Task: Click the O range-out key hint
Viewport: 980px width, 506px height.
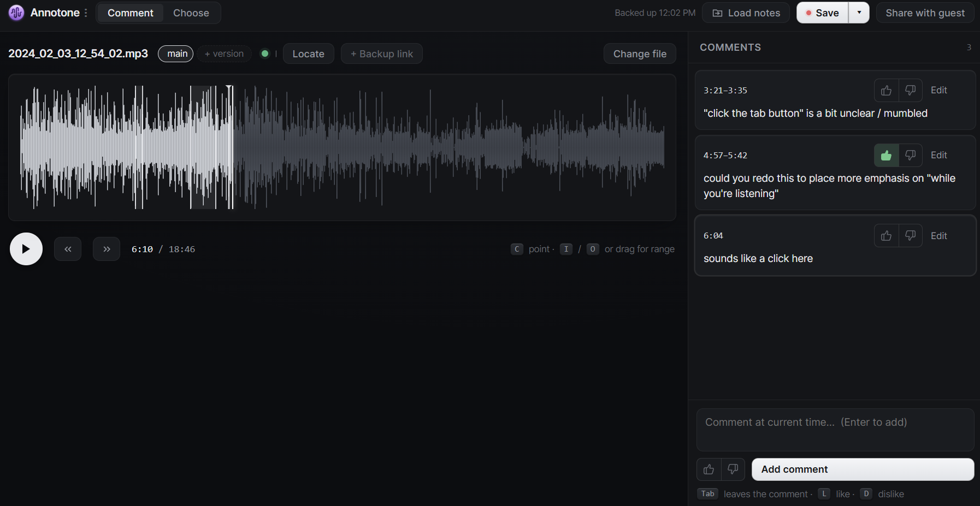Action: [x=593, y=249]
